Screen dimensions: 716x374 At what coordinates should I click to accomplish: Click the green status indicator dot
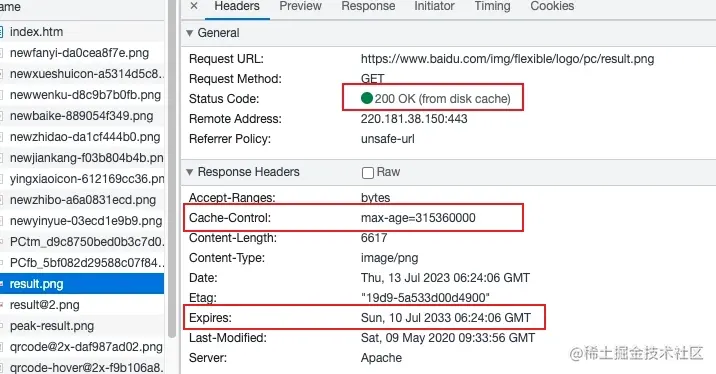coord(367,98)
